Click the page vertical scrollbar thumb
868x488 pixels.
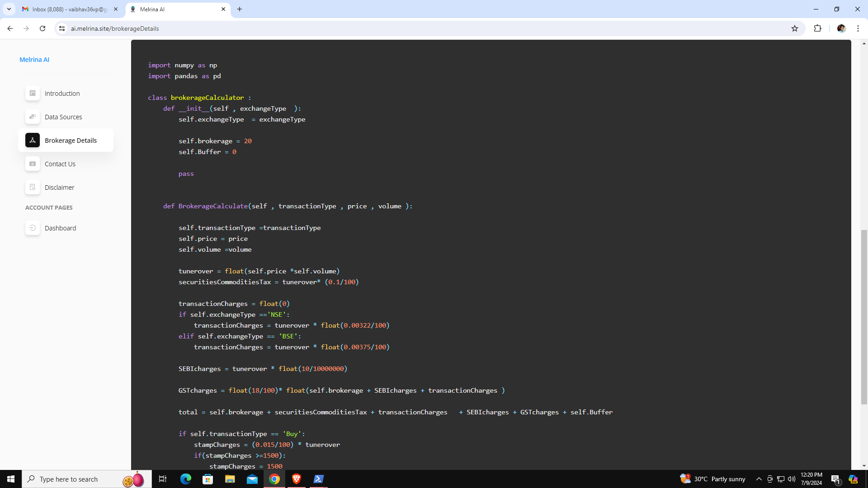tap(864, 316)
